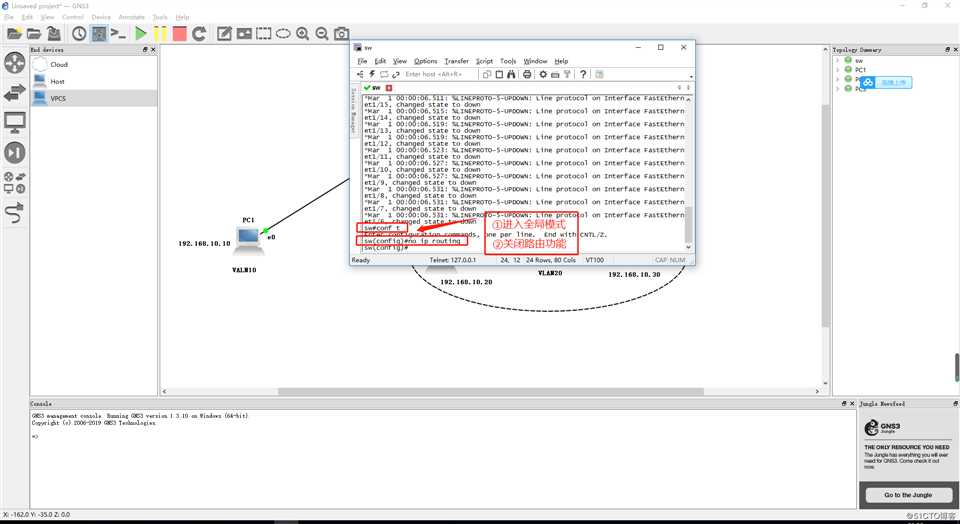Select the Draw rectangle tool

(x=263, y=34)
